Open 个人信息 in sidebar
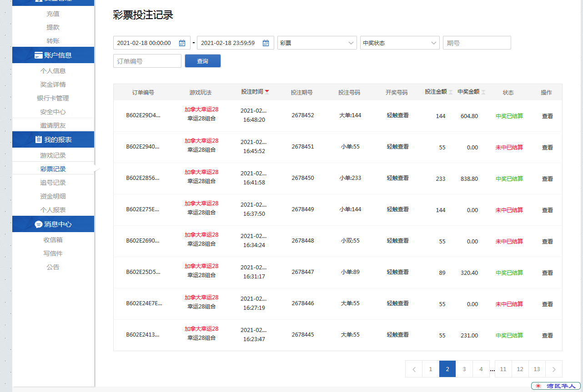583x392 pixels. pos(53,71)
